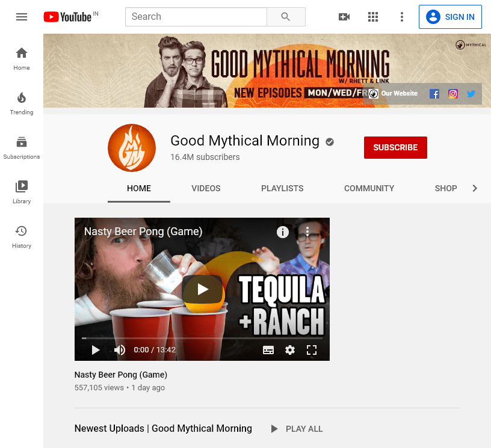The image size is (491, 448).
Task: Open the Nasty Beer Pong (Game) title link below the video
Action: click(x=121, y=375)
